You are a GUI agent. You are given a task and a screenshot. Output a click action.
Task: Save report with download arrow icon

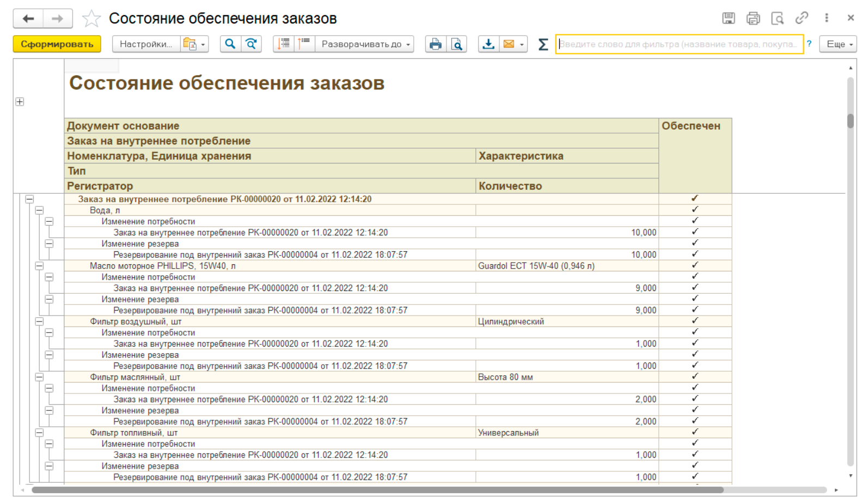click(488, 44)
